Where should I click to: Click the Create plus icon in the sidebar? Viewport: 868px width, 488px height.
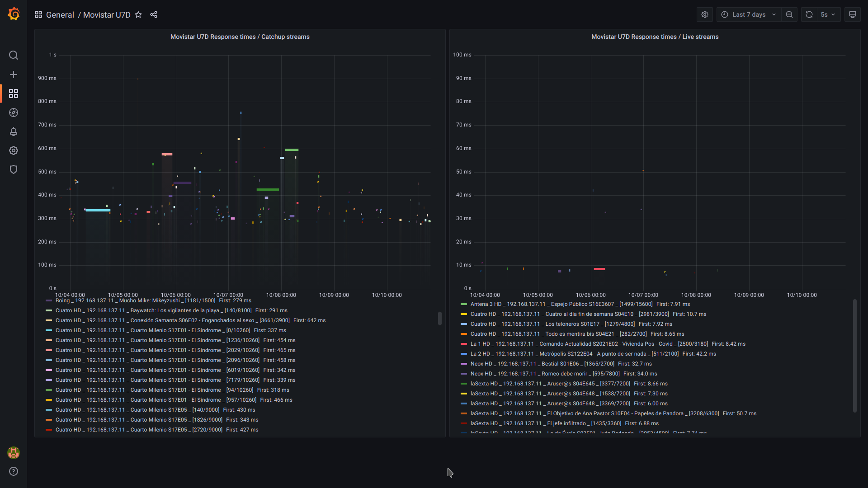tap(14, 75)
